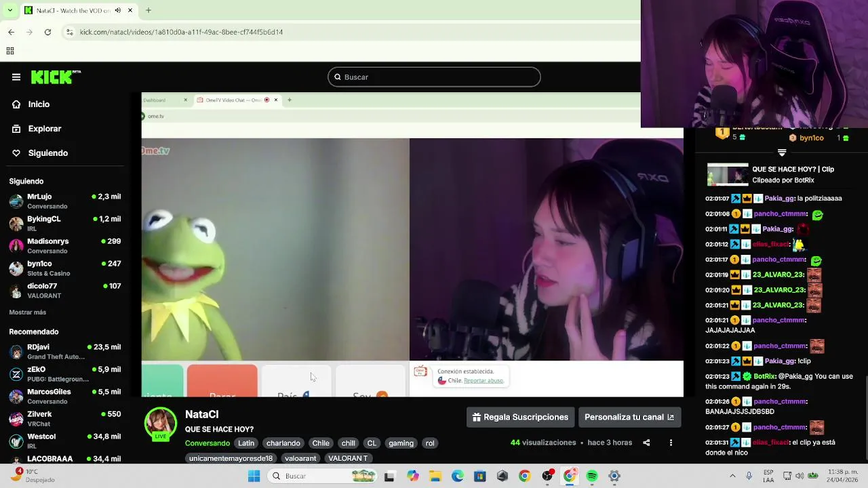Search Kick using the Buscar field
The height and width of the screenshot is (488, 868).
coord(434,77)
